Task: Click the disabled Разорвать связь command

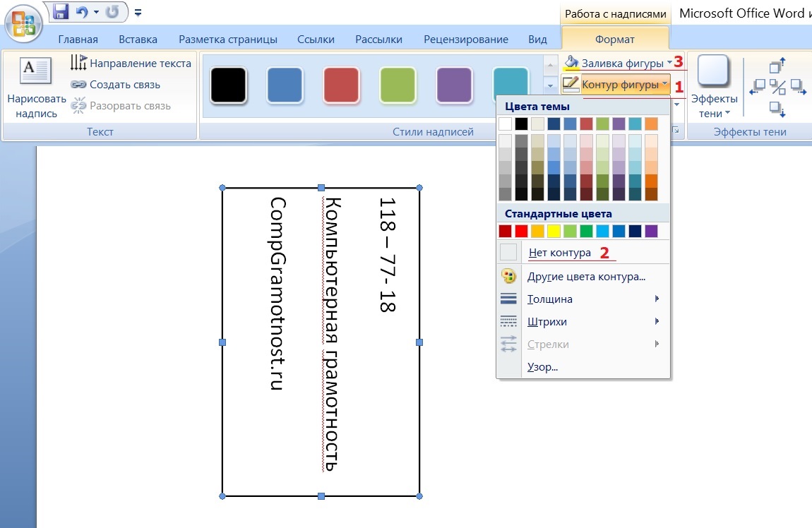Action: [x=121, y=106]
